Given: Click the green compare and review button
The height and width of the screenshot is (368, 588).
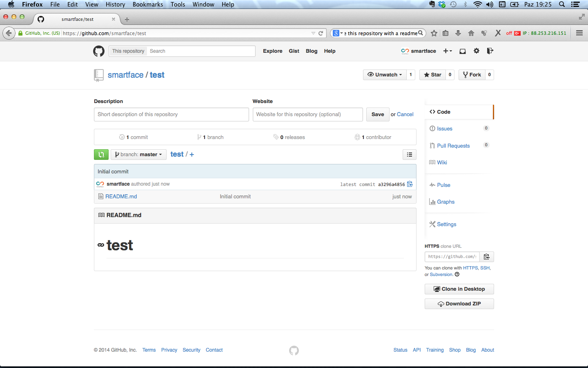Looking at the screenshot, I should [x=101, y=155].
